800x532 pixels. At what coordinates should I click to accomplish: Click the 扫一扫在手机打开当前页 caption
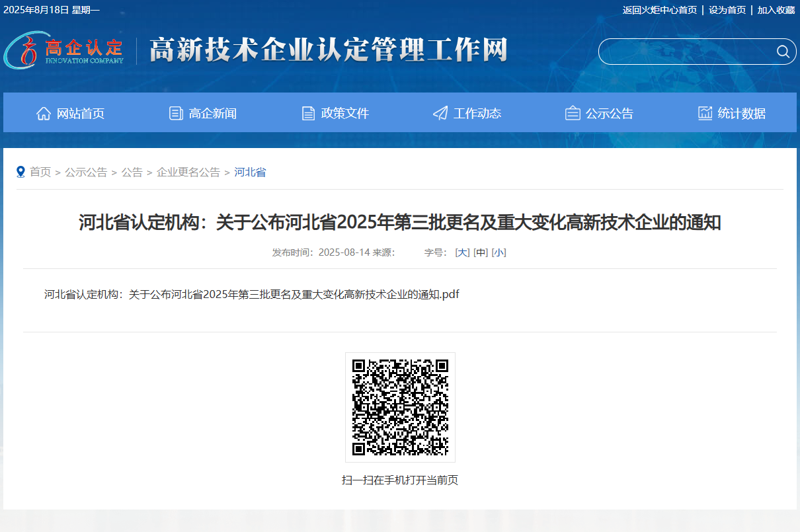click(x=400, y=480)
